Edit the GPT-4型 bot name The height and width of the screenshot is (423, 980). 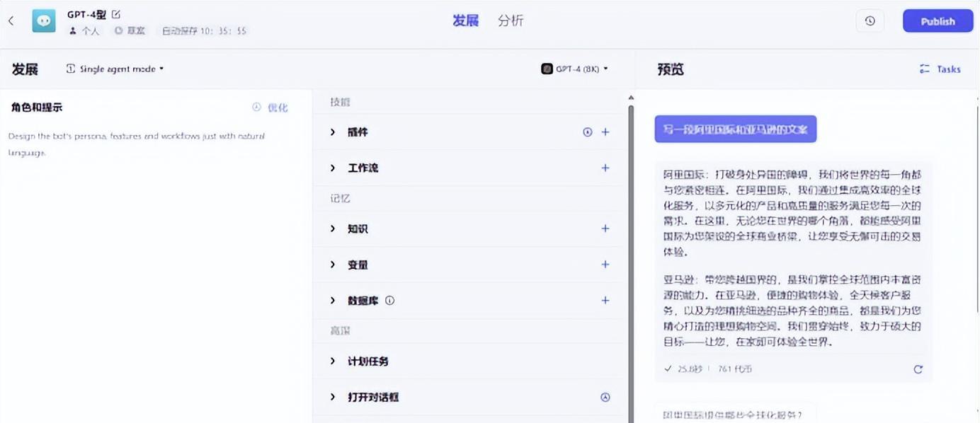point(116,14)
